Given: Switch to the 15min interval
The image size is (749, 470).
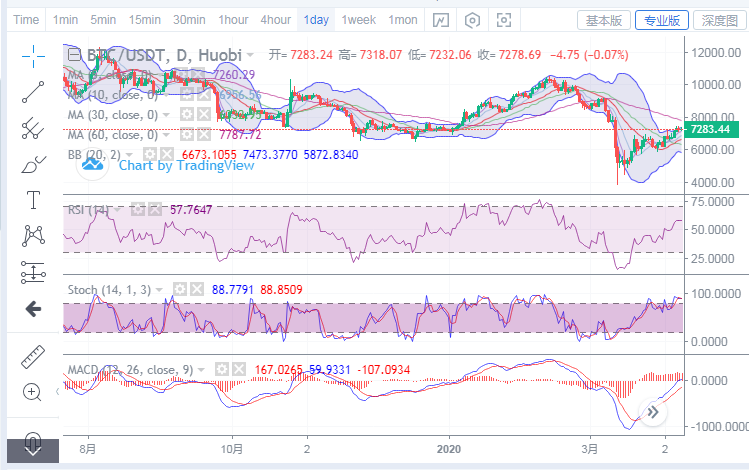Looking at the screenshot, I should point(145,20).
